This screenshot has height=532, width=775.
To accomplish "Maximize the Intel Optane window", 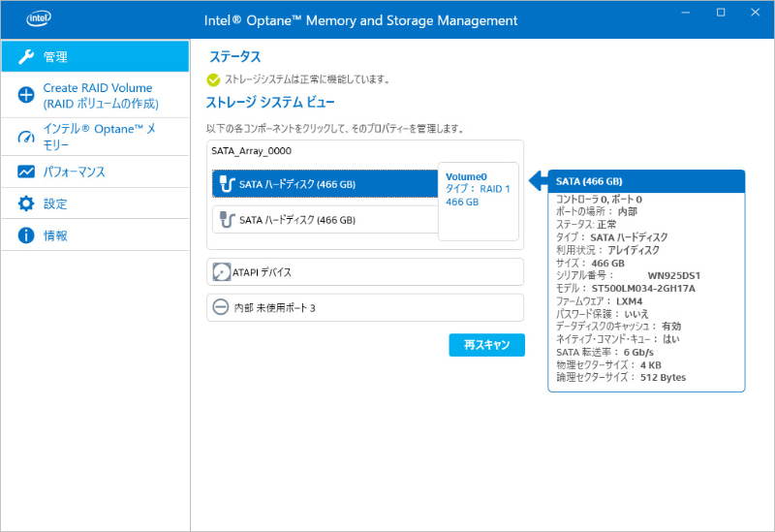I will pos(721,13).
